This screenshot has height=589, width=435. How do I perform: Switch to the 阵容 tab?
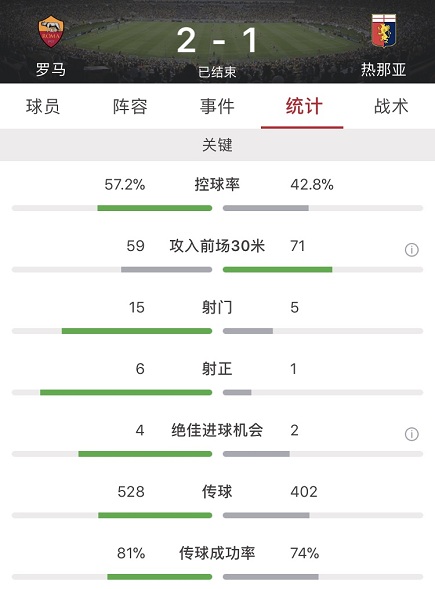pos(130,106)
